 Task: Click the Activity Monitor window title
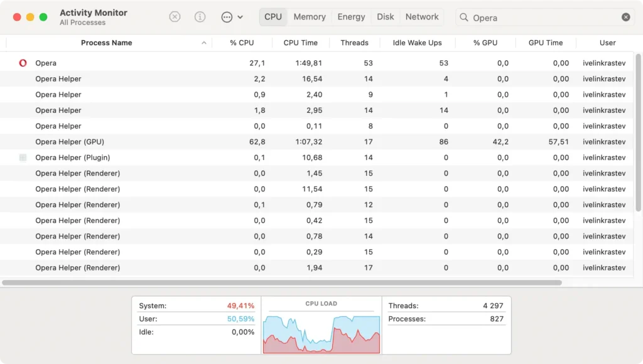point(94,13)
